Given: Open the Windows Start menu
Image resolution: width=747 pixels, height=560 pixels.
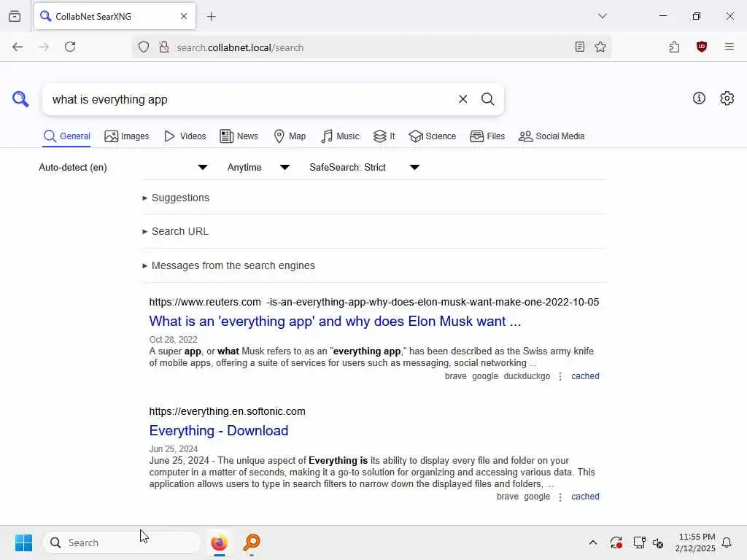Looking at the screenshot, I should click(23, 542).
